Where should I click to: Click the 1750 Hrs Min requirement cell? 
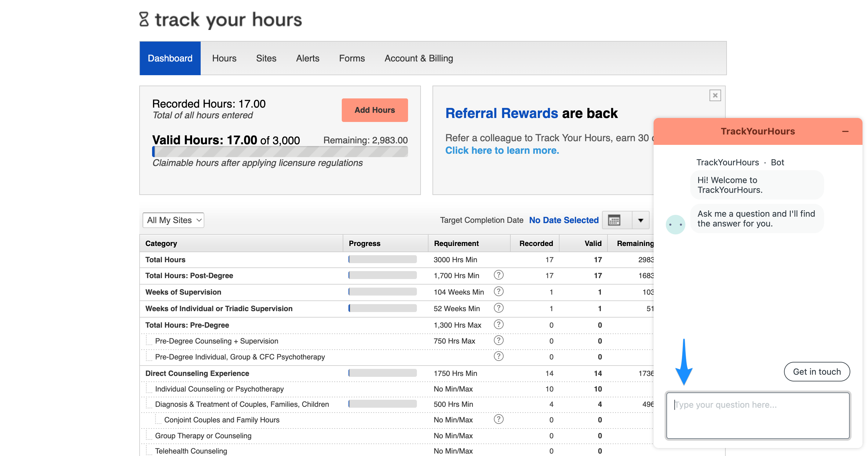tap(455, 373)
